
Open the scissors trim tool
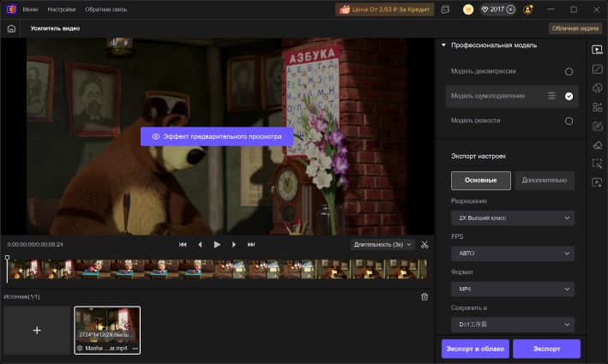(424, 245)
